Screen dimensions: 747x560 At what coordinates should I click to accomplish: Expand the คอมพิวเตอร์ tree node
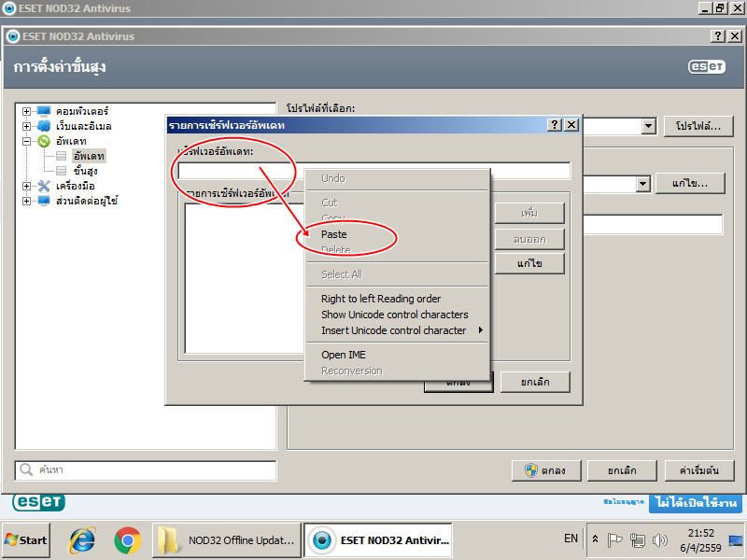point(27,111)
